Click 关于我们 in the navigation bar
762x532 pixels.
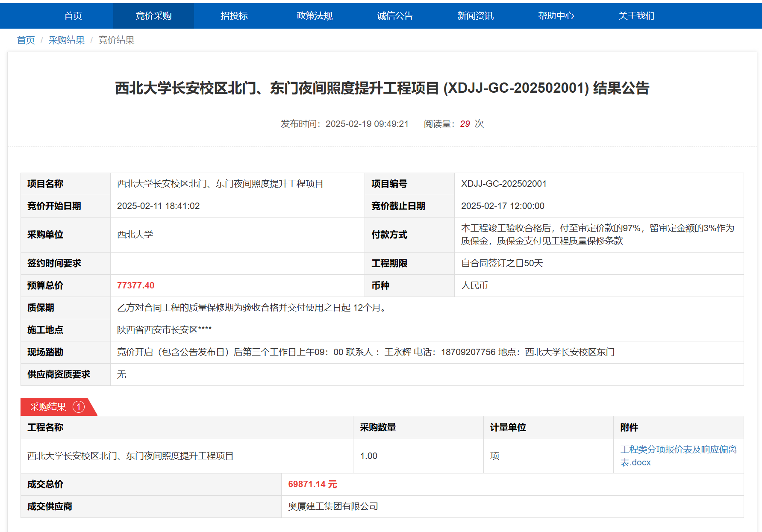coord(636,16)
